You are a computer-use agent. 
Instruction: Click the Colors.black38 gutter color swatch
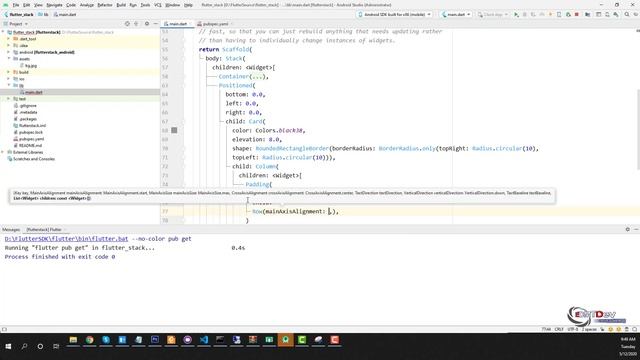[174, 130]
